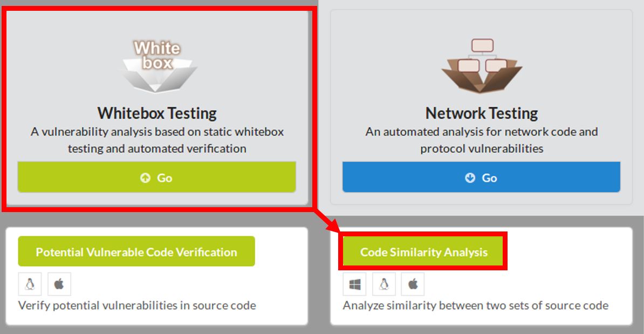
Task: Click the Network Testing box diagram icon
Action: point(482,65)
